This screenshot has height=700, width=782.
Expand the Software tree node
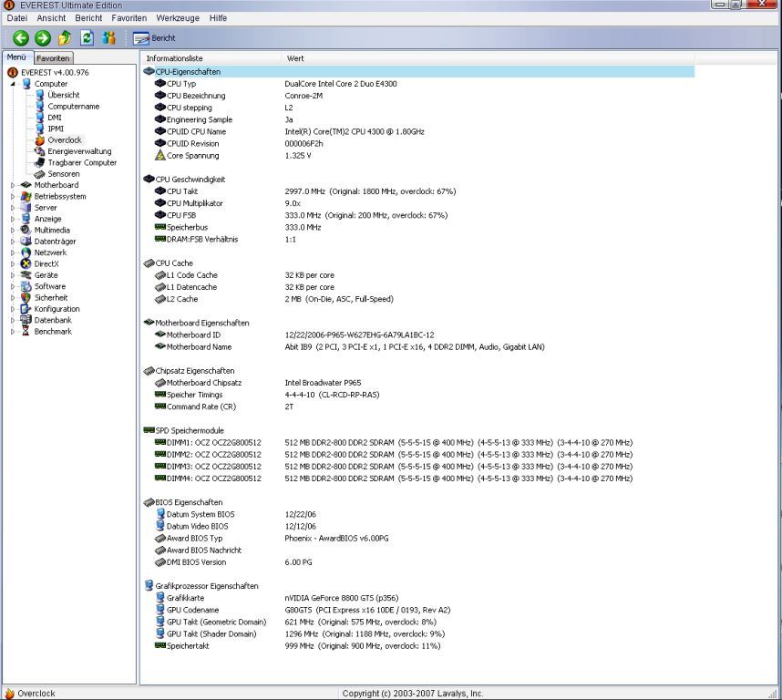13,287
